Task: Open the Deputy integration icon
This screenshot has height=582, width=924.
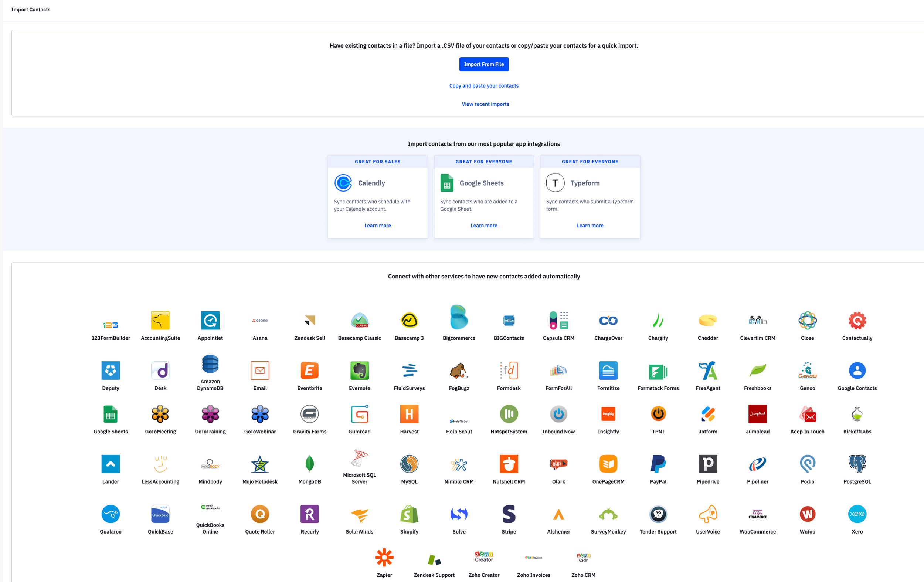Action: 111,370
